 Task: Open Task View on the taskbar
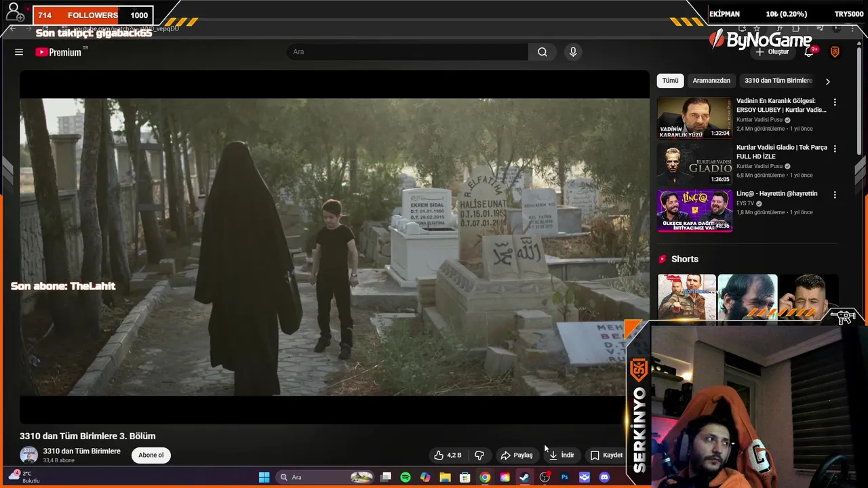(386, 477)
